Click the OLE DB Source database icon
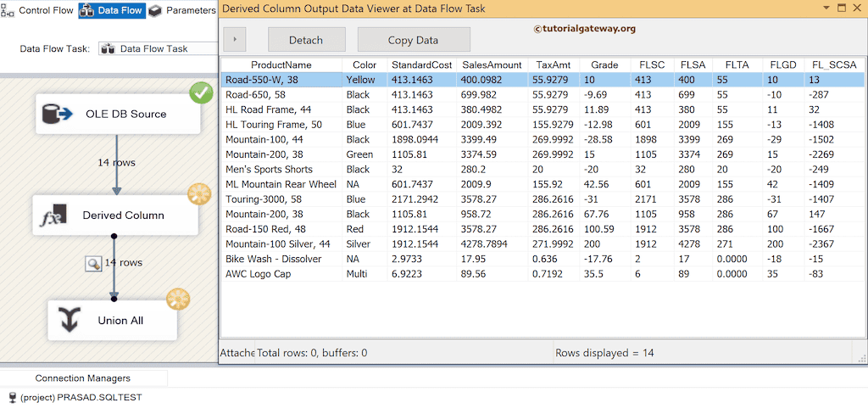 [60, 114]
